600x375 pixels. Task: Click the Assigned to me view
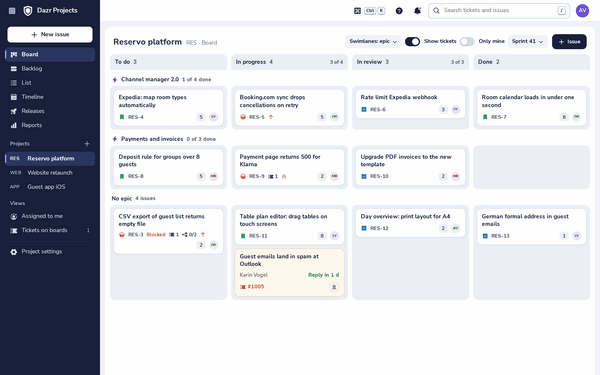pyautogui.click(x=50, y=216)
